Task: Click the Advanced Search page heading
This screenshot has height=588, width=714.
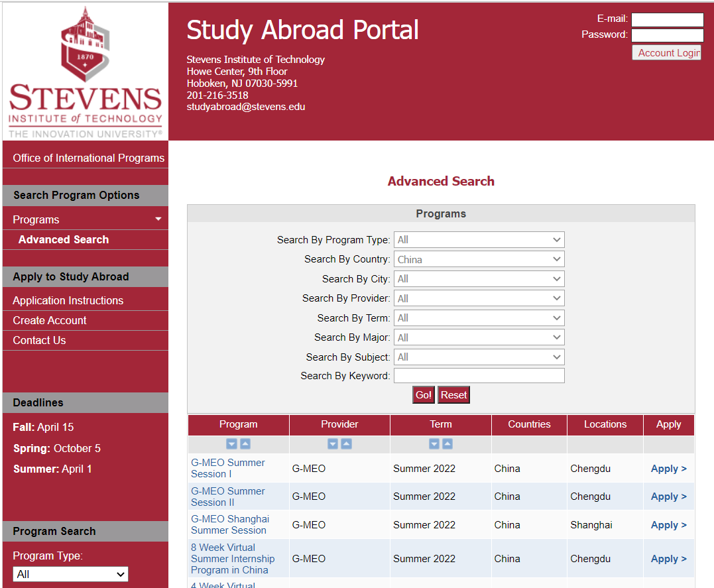Action: point(441,181)
